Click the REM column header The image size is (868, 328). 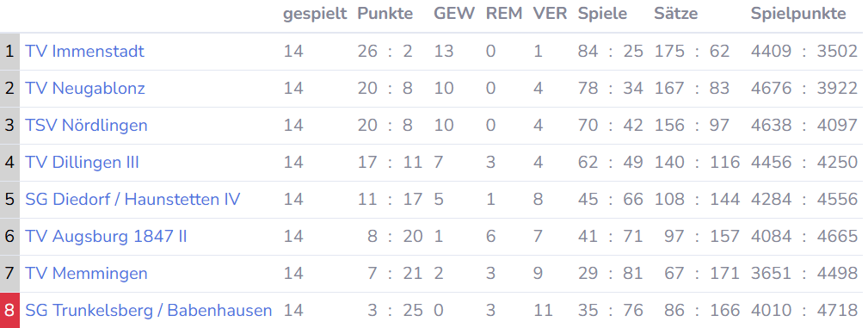click(x=504, y=14)
